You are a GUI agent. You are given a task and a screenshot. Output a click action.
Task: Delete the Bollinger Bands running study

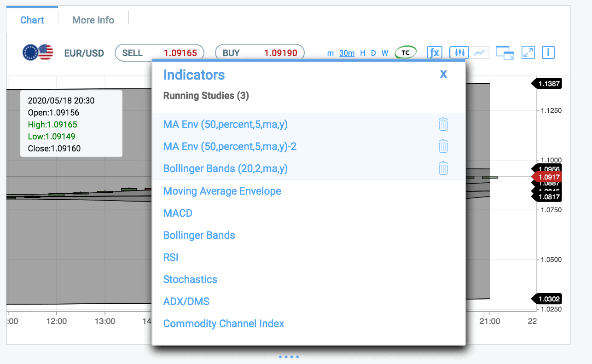click(x=443, y=168)
